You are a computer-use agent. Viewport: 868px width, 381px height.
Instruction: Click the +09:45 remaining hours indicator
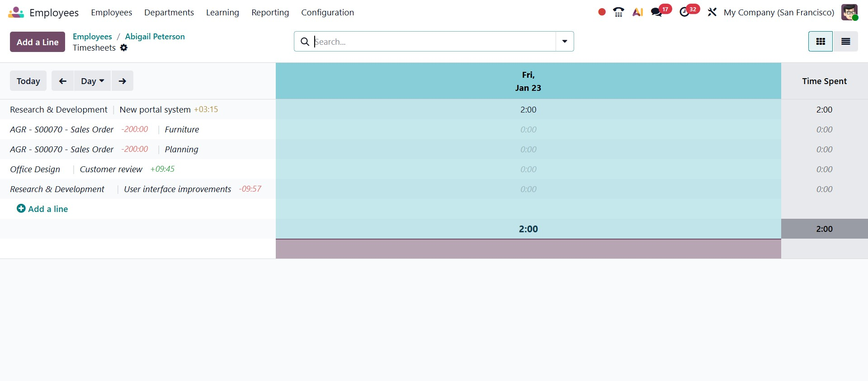click(163, 169)
